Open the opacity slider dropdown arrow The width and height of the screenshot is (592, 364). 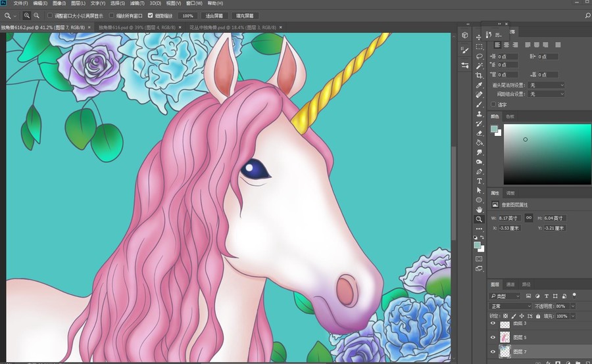click(x=573, y=306)
